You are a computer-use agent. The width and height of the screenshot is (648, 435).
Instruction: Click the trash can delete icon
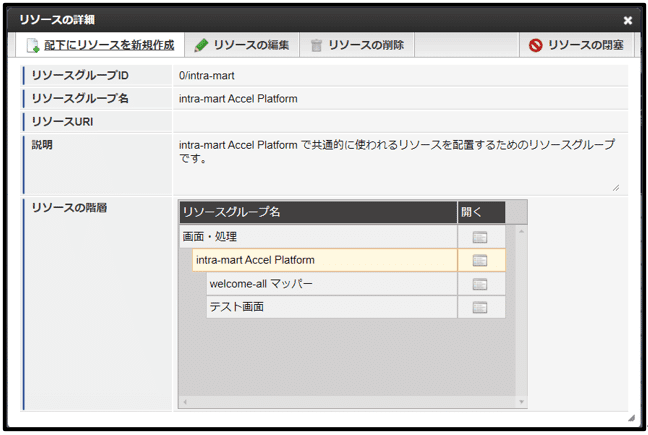click(316, 45)
